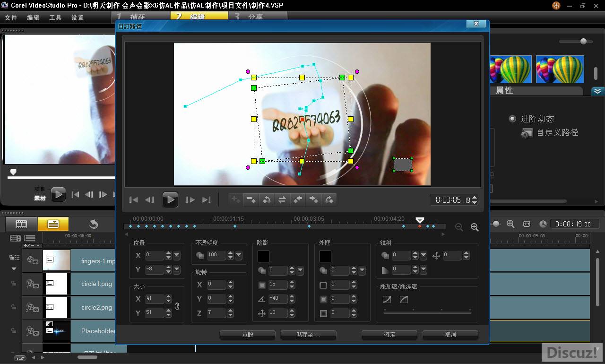Screen dimensions: 605x364
Task: Click the show all visible tracks icon
Action: [x=16, y=238]
